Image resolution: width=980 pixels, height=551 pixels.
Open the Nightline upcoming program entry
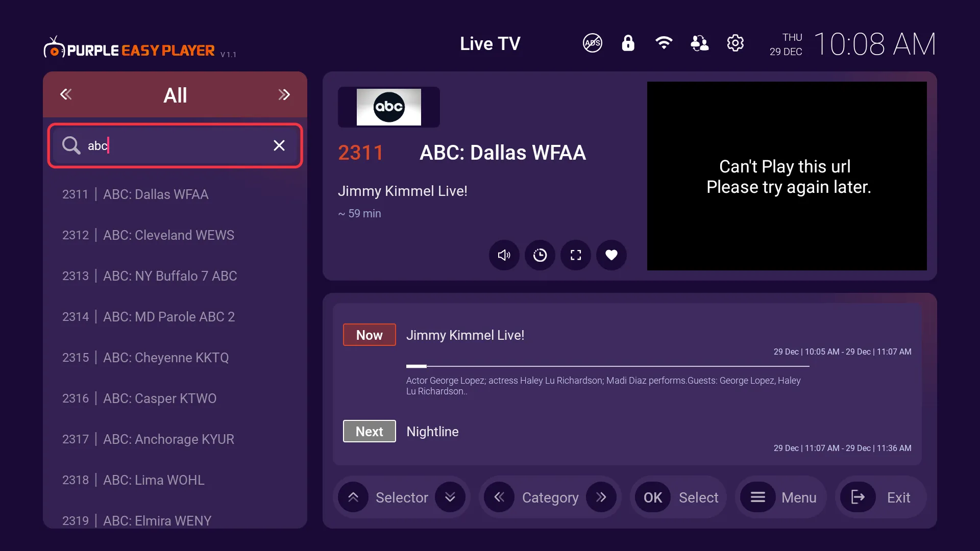(x=432, y=432)
